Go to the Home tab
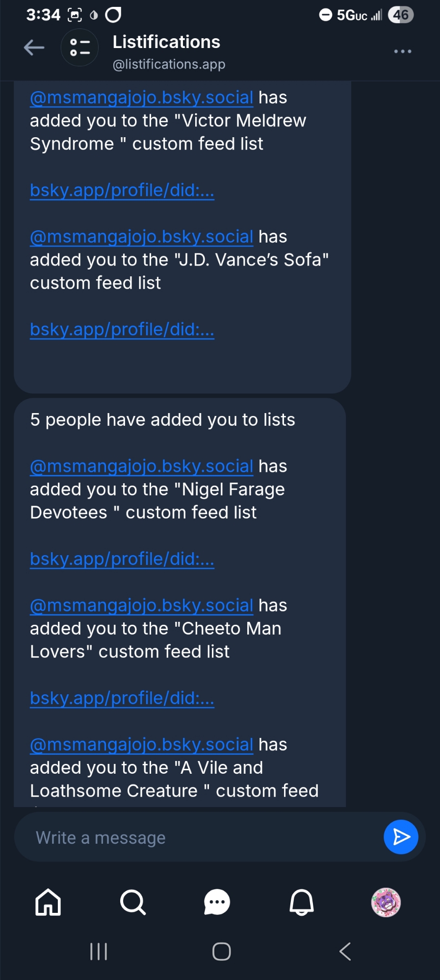The image size is (440, 980). click(48, 902)
